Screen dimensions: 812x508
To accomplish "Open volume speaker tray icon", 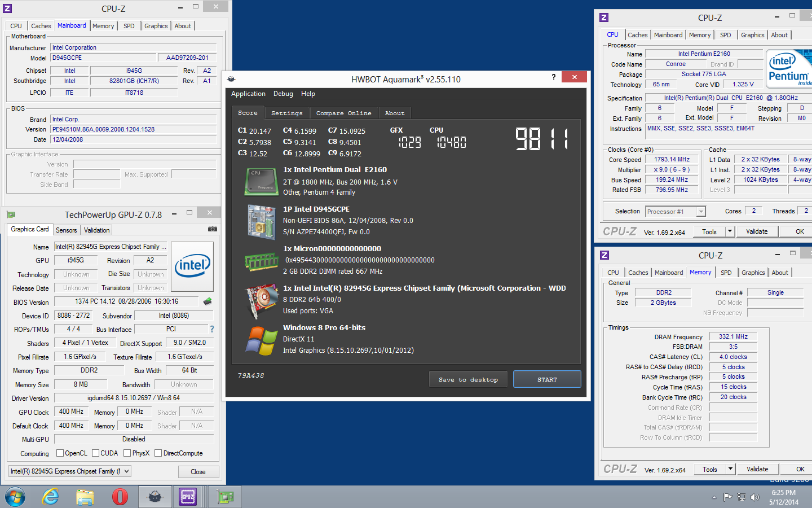I will 754,497.
